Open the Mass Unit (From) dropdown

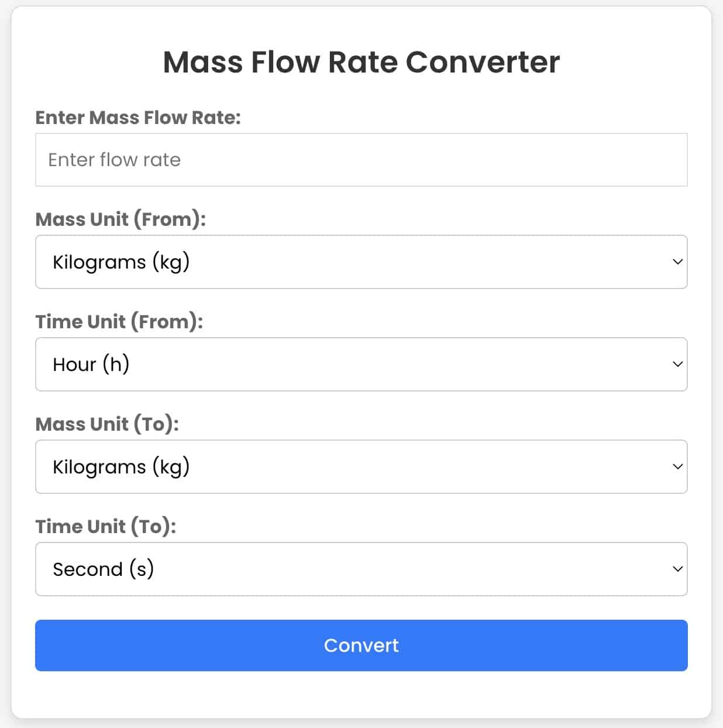(361, 262)
